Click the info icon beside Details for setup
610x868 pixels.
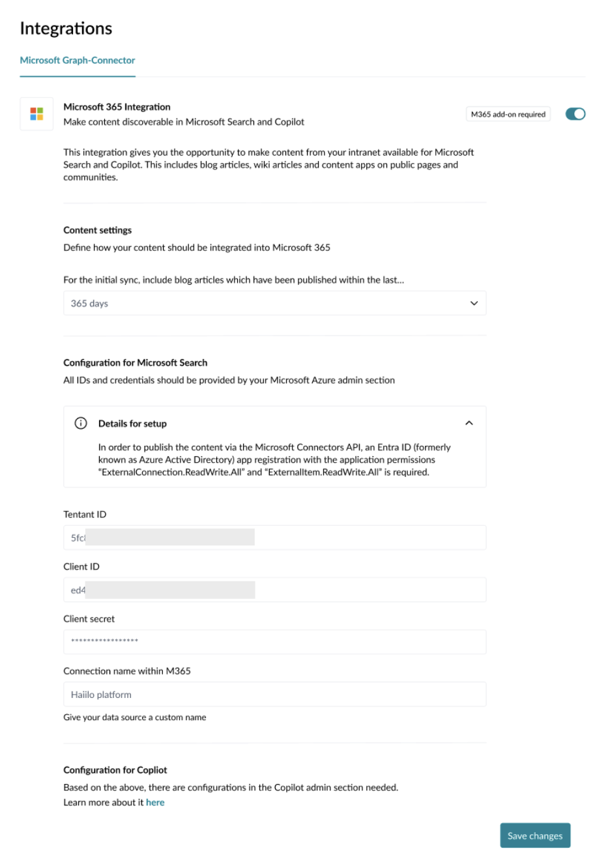pyautogui.click(x=81, y=424)
